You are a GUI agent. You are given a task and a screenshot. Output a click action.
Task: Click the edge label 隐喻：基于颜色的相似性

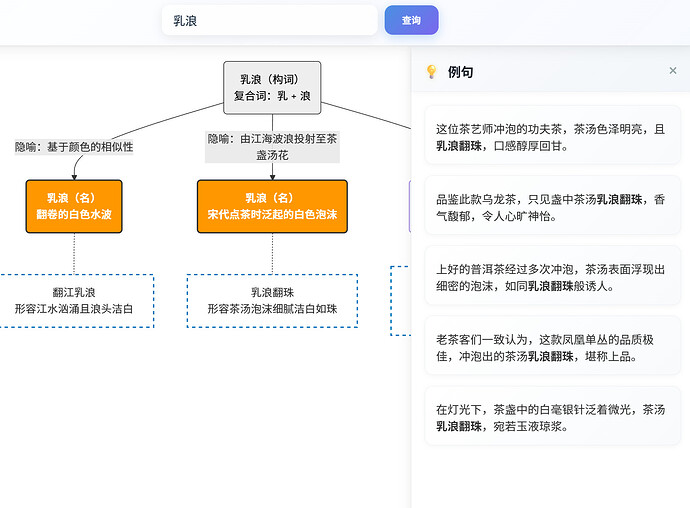click(x=74, y=147)
